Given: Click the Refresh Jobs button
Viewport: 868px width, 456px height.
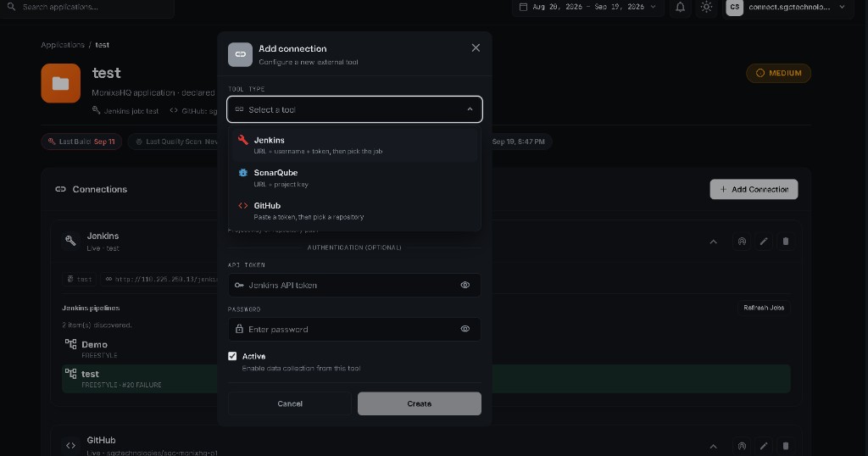Looking at the screenshot, I should [x=764, y=308].
